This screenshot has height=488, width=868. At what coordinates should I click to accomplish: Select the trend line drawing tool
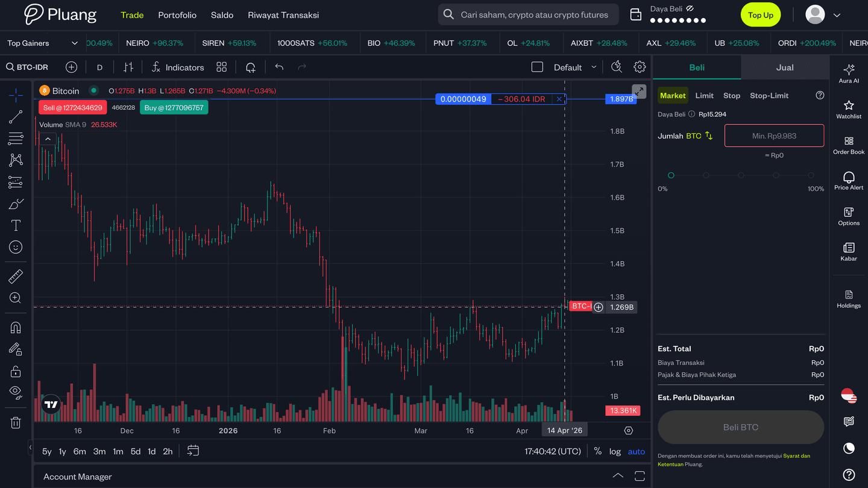[16, 117]
